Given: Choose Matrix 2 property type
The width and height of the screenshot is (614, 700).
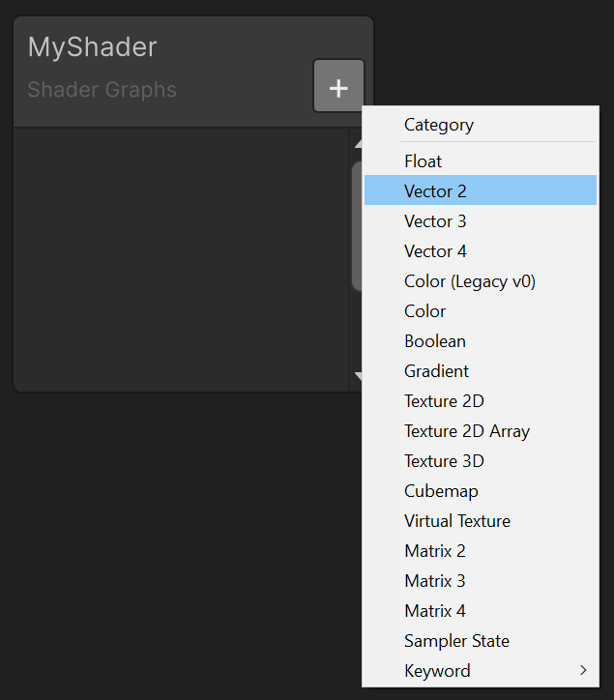Looking at the screenshot, I should tap(435, 551).
